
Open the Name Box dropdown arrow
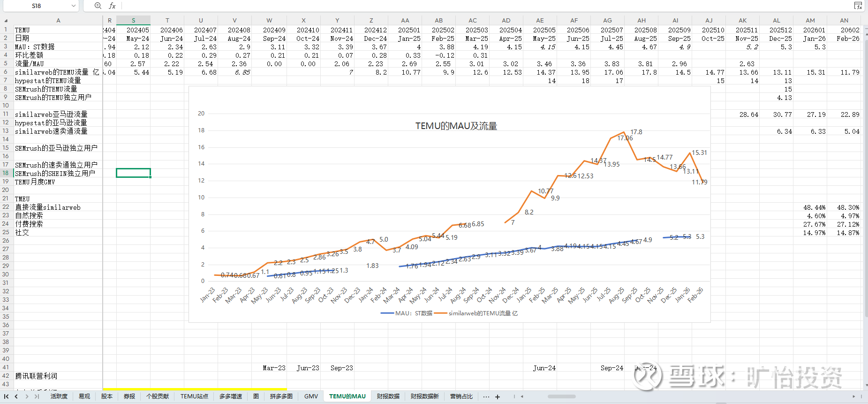74,6
